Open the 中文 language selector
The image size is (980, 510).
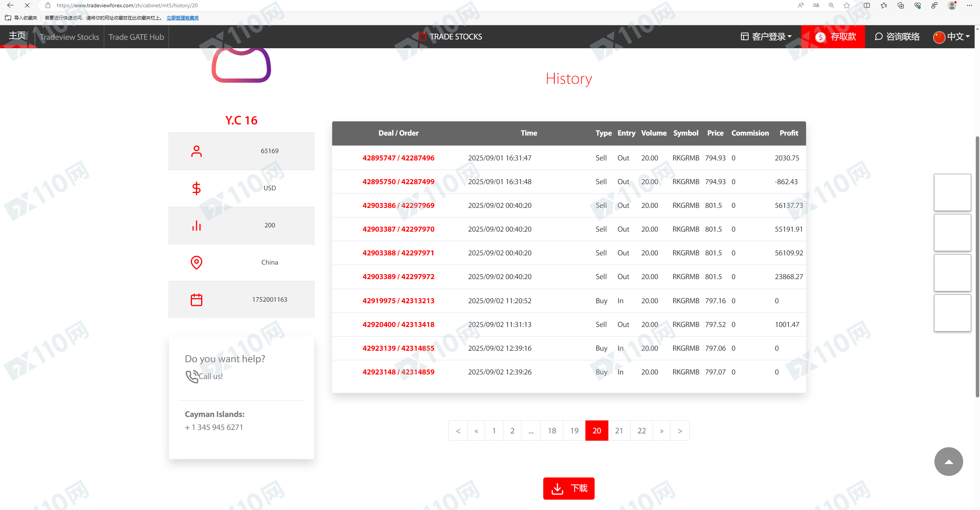click(952, 37)
